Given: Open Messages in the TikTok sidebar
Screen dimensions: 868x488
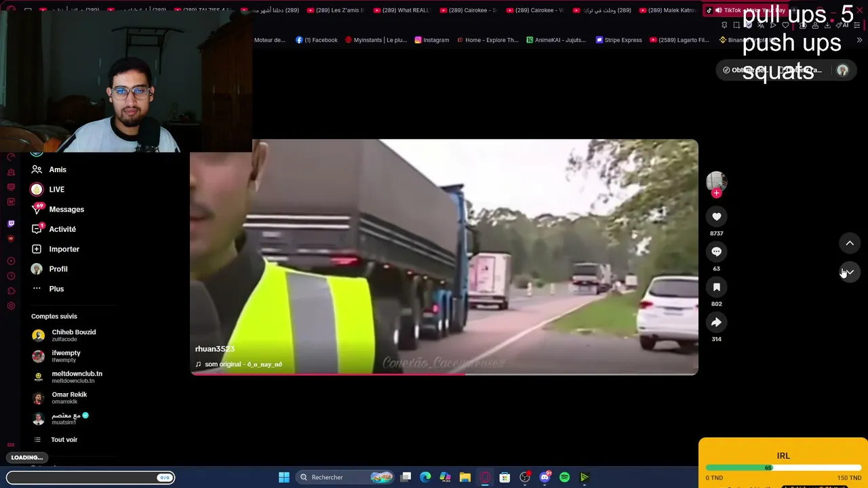Looking at the screenshot, I should point(57,209).
